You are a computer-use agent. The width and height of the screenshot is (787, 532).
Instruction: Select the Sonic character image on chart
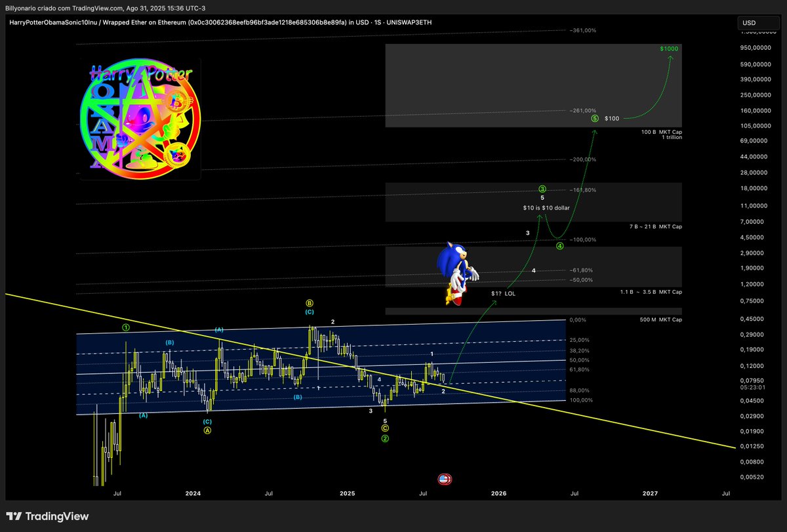point(456,273)
